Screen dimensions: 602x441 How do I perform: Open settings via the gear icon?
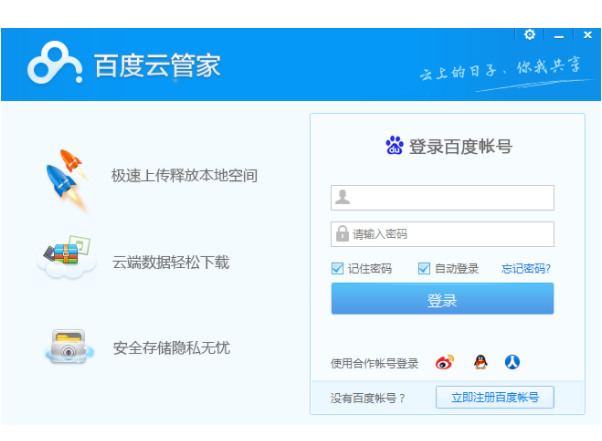[x=529, y=35]
